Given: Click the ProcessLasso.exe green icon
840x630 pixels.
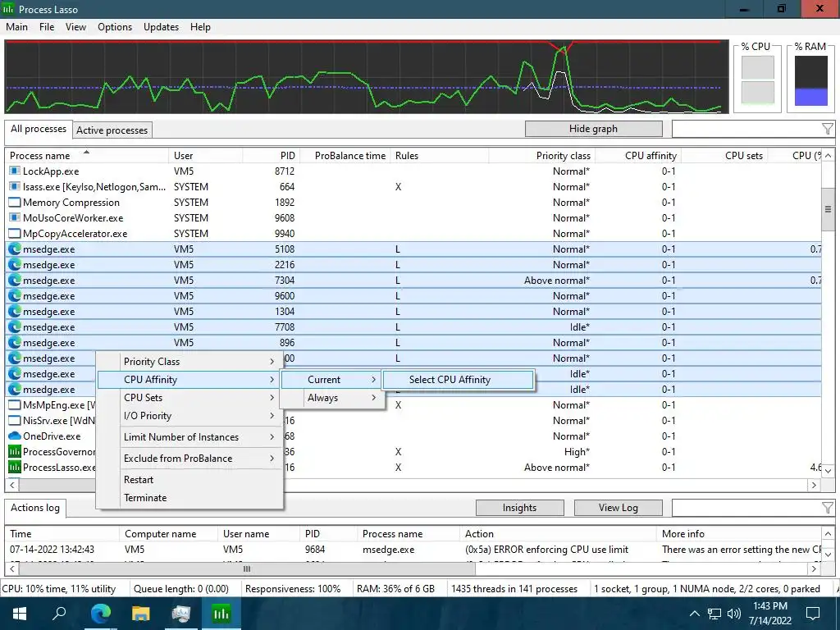Looking at the screenshot, I should click(x=15, y=467).
